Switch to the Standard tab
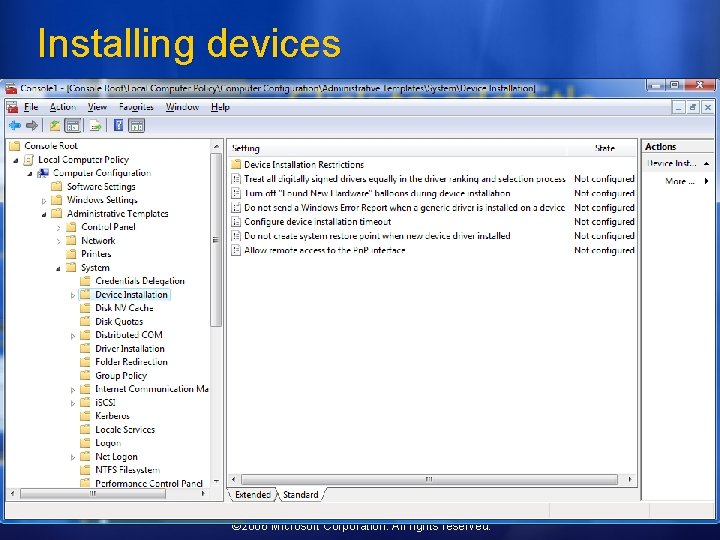The height and width of the screenshot is (540, 720). pos(301,495)
